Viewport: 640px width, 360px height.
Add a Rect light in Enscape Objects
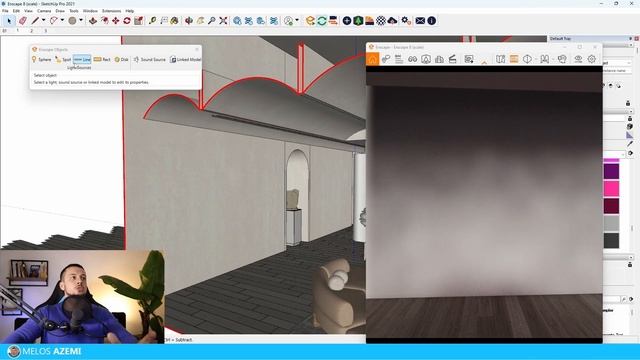102,60
